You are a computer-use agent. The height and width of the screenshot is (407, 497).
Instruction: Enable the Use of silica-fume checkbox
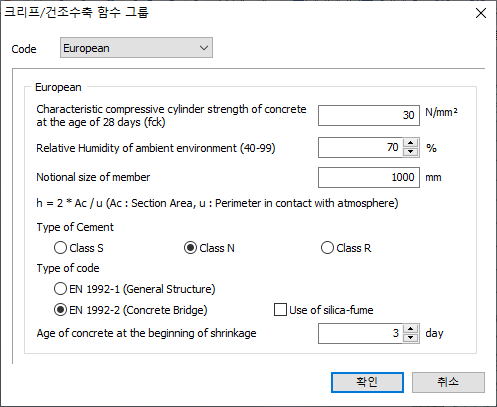[280, 309]
